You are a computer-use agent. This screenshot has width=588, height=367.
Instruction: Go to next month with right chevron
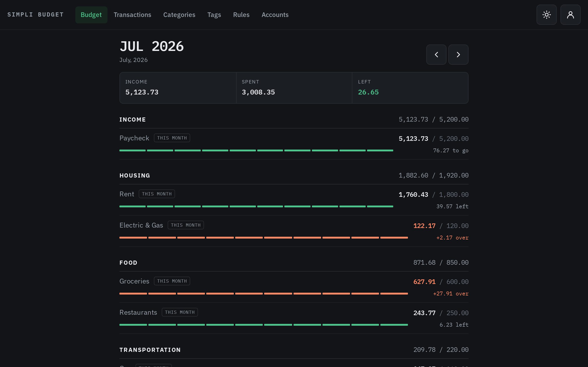click(x=458, y=55)
